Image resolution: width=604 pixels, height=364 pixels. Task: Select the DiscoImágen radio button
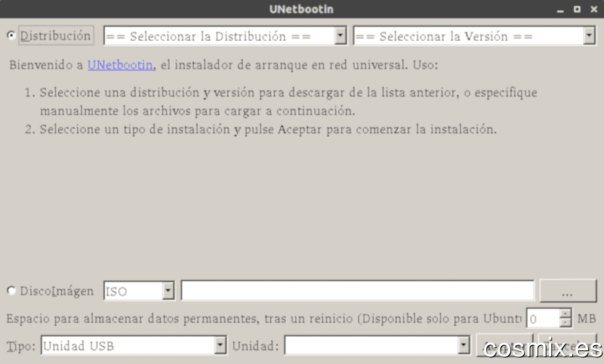11,291
